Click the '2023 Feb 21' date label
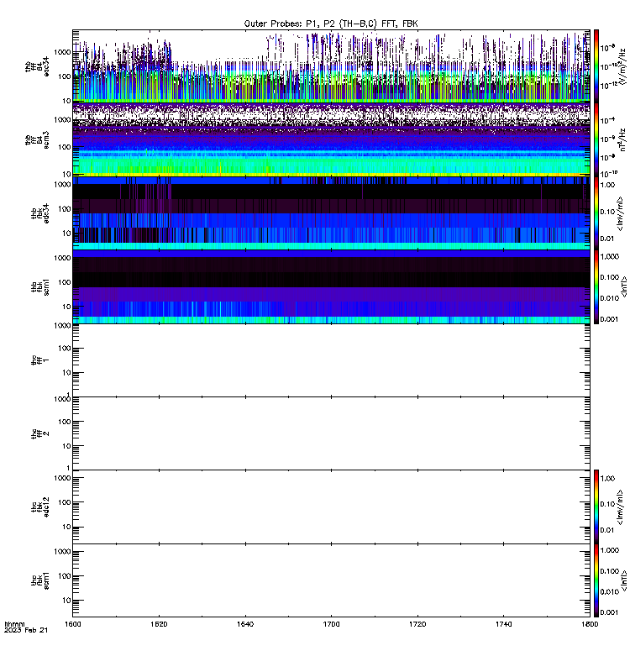The image size is (630, 672). pos(26,631)
